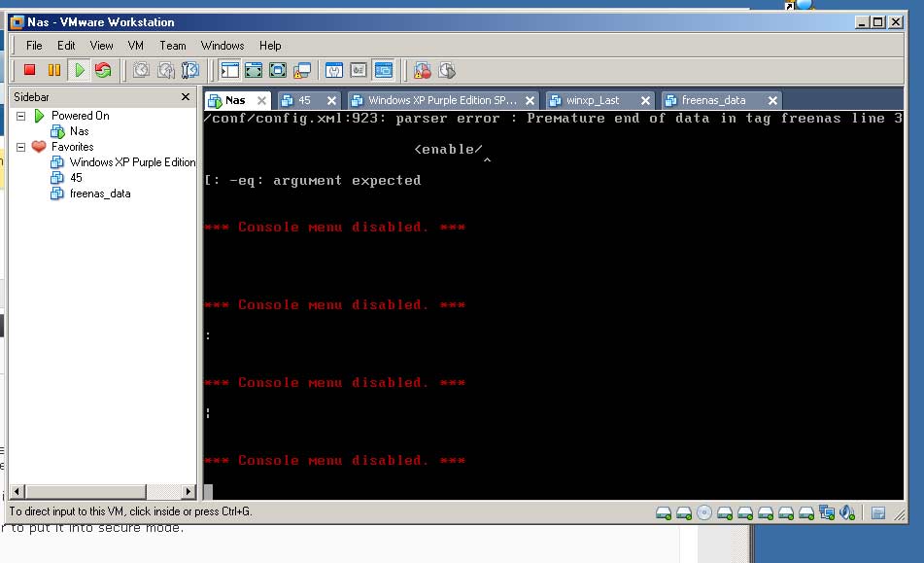Switch to Windows XP Purple Edition SP tab
This screenshot has height=563, width=924.
(442, 100)
